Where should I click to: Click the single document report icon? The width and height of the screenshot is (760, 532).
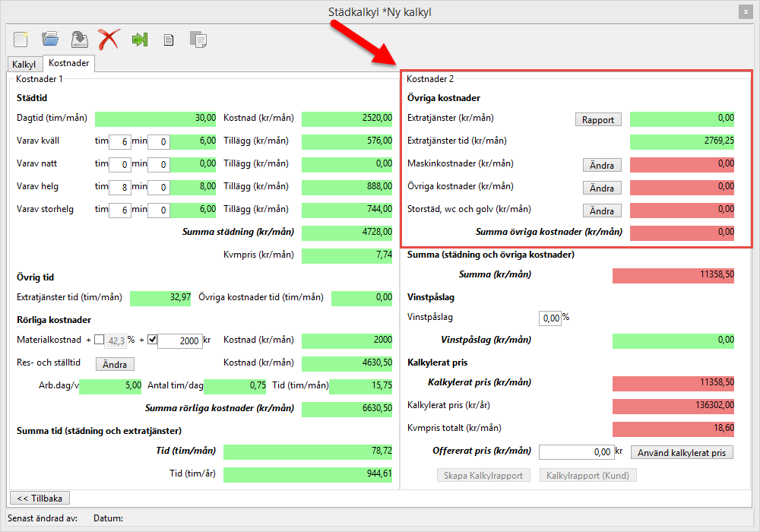click(x=169, y=40)
